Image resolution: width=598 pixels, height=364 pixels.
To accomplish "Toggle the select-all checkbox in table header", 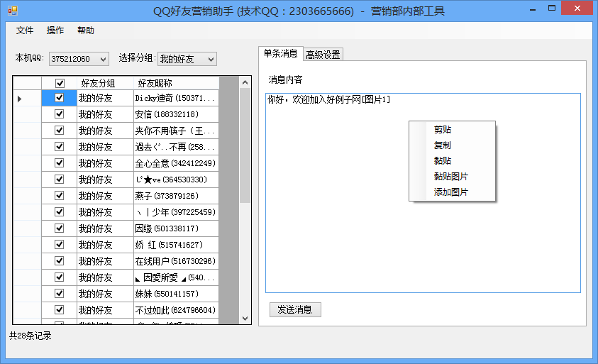I will (x=60, y=83).
